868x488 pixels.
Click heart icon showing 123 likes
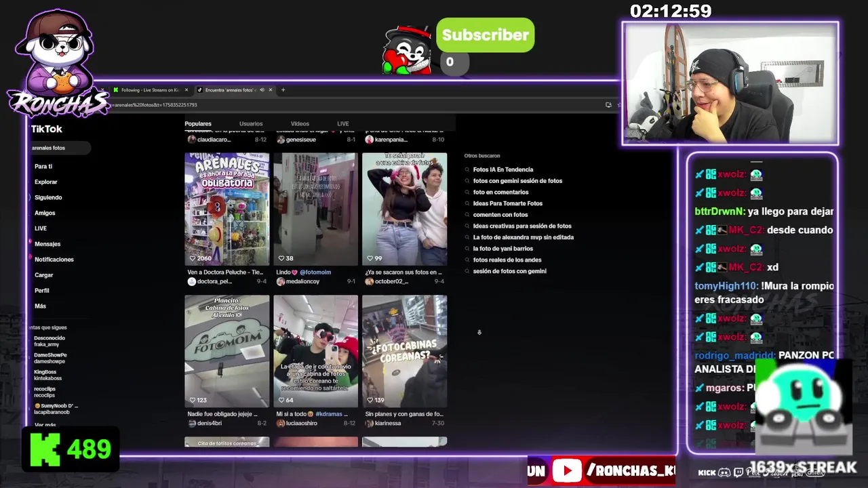click(x=193, y=400)
